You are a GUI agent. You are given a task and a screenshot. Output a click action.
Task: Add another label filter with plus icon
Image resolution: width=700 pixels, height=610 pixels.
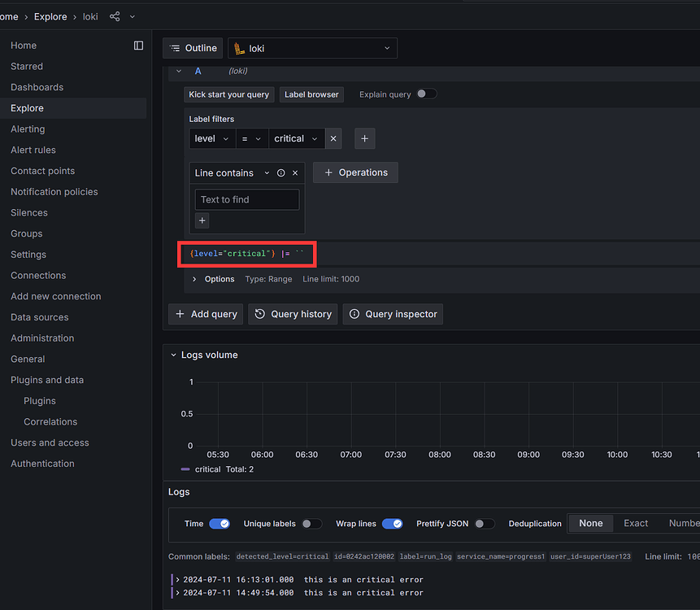(364, 138)
